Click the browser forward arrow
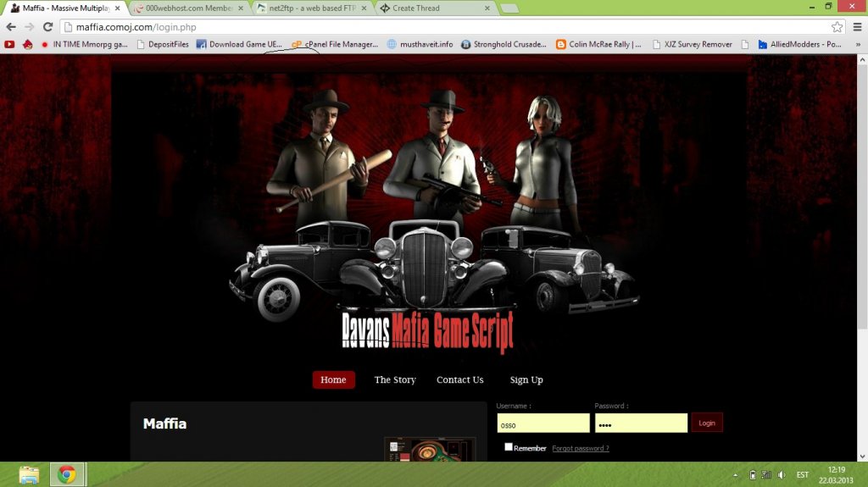Screen dimensions: 868x487 pyautogui.click(x=30, y=26)
